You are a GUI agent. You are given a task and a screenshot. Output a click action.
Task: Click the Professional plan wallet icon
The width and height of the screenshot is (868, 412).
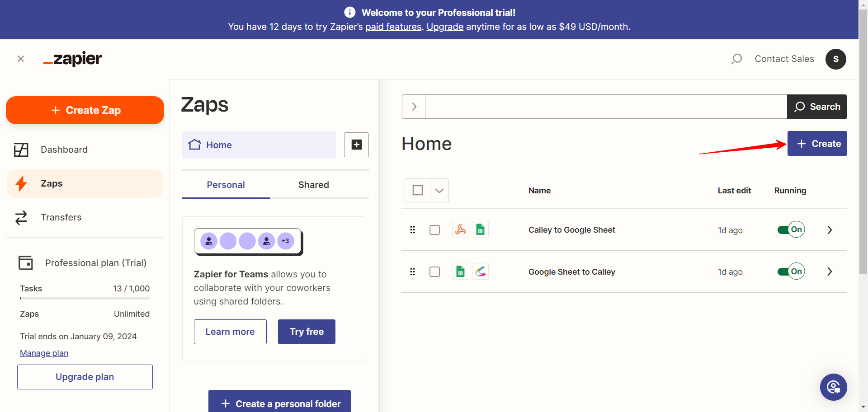[x=26, y=263]
